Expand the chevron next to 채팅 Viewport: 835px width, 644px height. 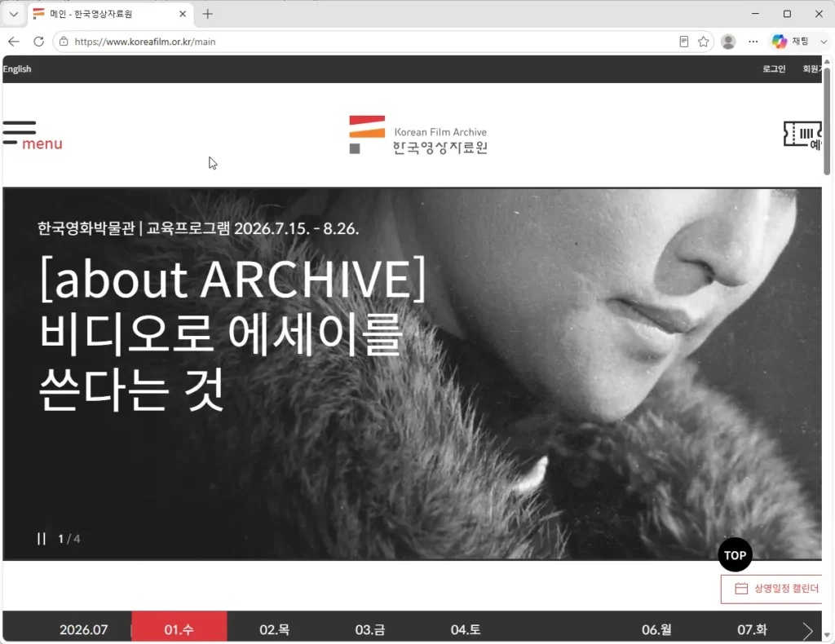click(824, 42)
